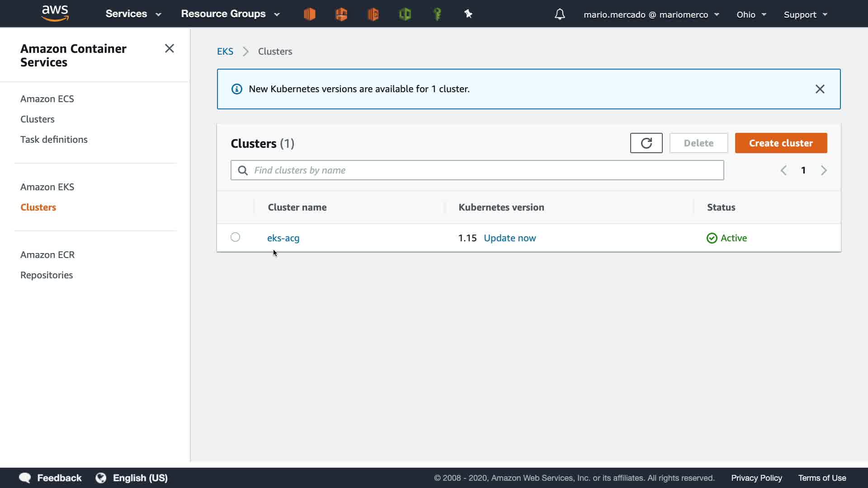The width and height of the screenshot is (868, 488).
Task: Expand the Services dropdown menu
Action: pyautogui.click(x=133, y=14)
